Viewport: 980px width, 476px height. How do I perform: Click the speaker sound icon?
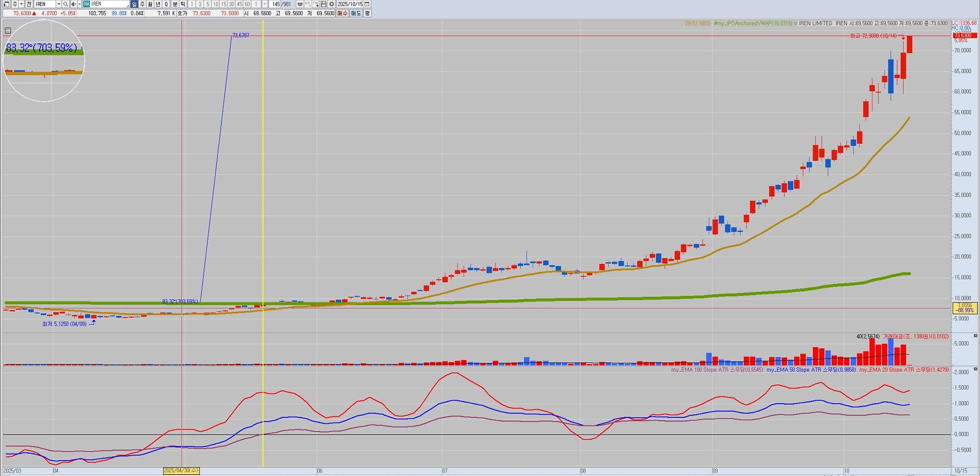[x=73, y=4]
